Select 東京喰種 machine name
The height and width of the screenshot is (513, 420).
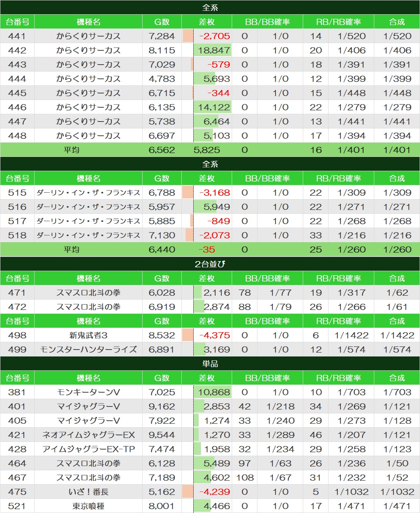(88, 506)
